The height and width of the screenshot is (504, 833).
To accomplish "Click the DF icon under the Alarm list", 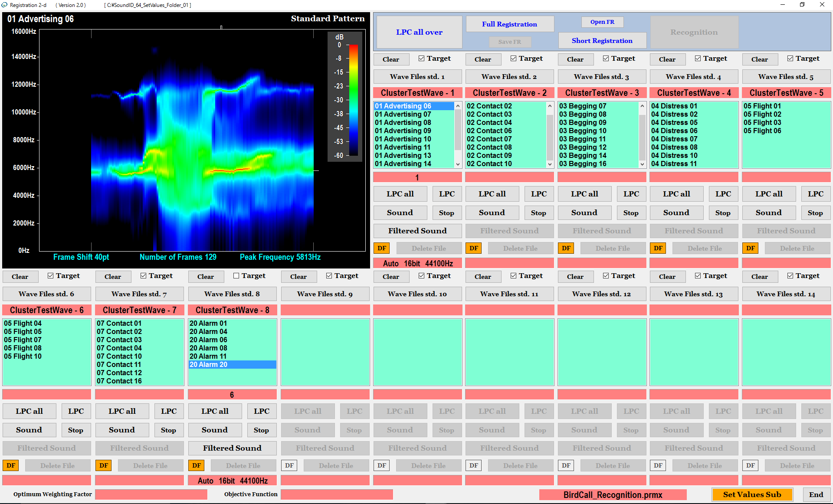I will [x=196, y=465].
